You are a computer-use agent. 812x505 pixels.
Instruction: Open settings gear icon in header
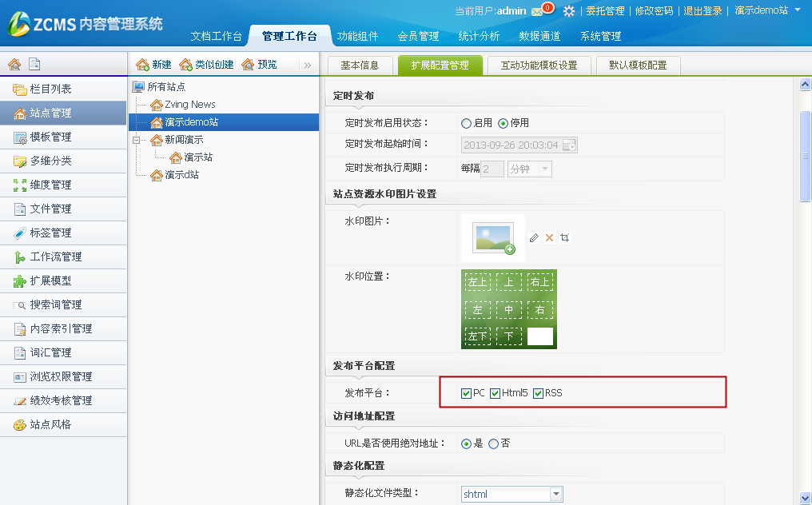click(x=569, y=11)
